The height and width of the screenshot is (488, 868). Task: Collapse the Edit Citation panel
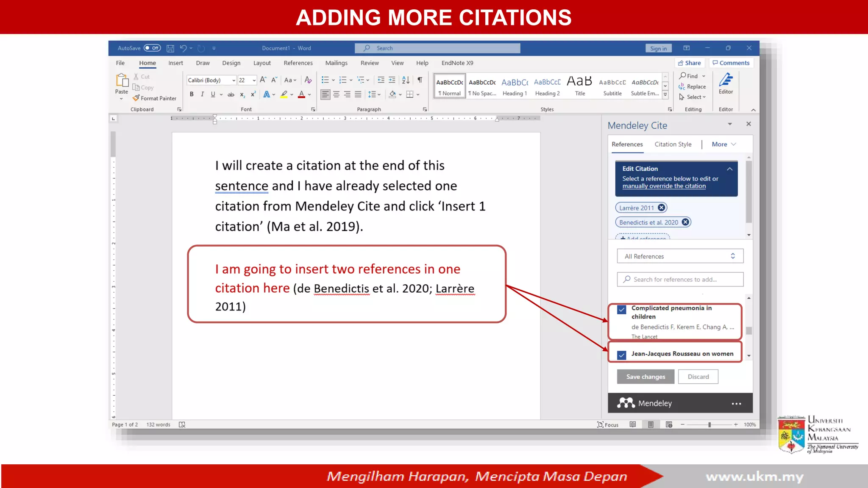point(729,169)
